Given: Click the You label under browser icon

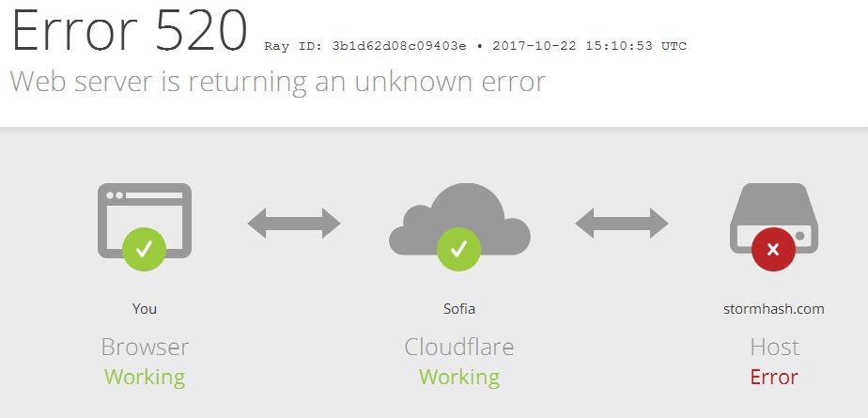Looking at the screenshot, I should (145, 309).
